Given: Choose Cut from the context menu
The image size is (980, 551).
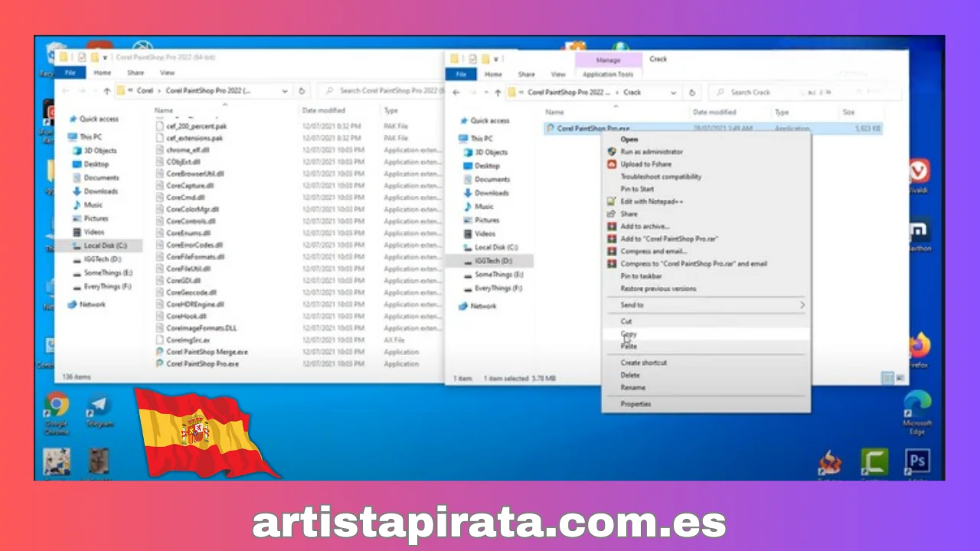Looking at the screenshot, I should tap(626, 321).
